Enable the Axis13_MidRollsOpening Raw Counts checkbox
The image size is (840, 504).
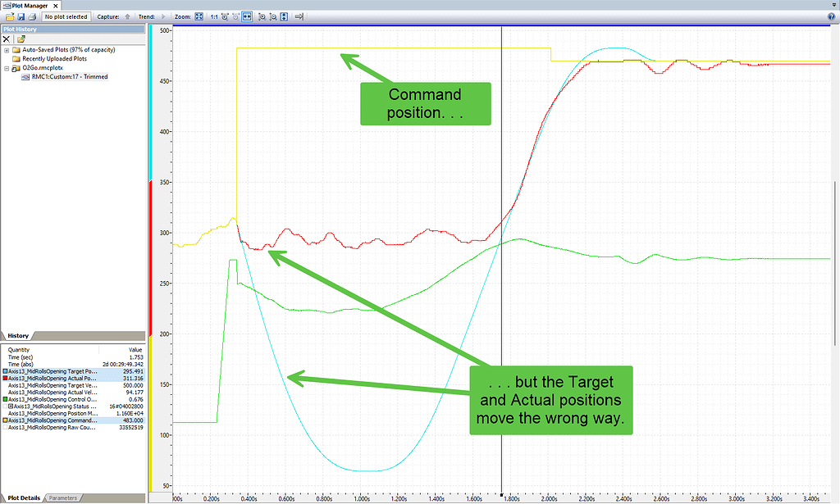coord(5,427)
